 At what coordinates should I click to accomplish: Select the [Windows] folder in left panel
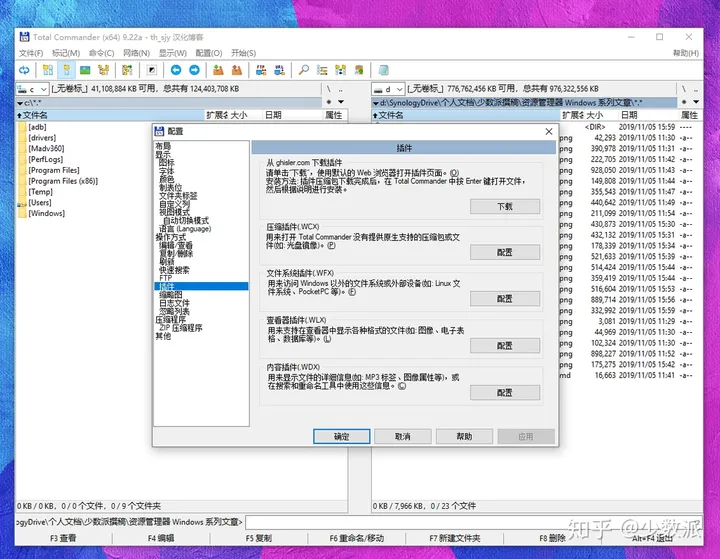[x=46, y=213]
